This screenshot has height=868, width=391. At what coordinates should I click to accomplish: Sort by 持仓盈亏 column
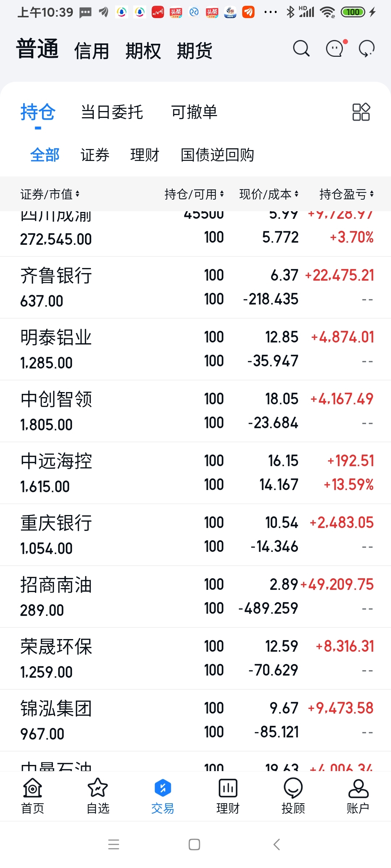pos(346,194)
